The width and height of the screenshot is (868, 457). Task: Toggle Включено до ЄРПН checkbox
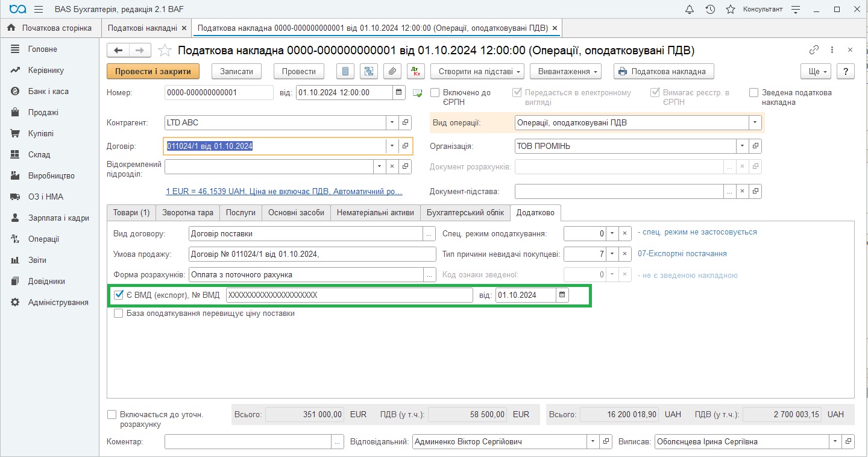pos(435,93)
